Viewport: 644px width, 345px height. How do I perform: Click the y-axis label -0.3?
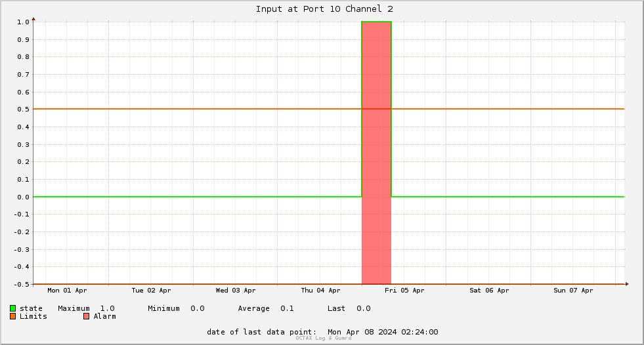pyautogui.click(x=22, y=249)
